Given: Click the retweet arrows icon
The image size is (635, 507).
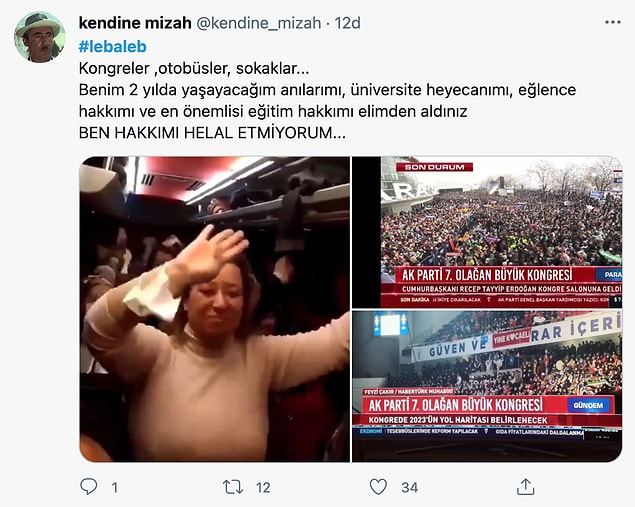Looking at the screenshot, I should click(x=233, y=487).
